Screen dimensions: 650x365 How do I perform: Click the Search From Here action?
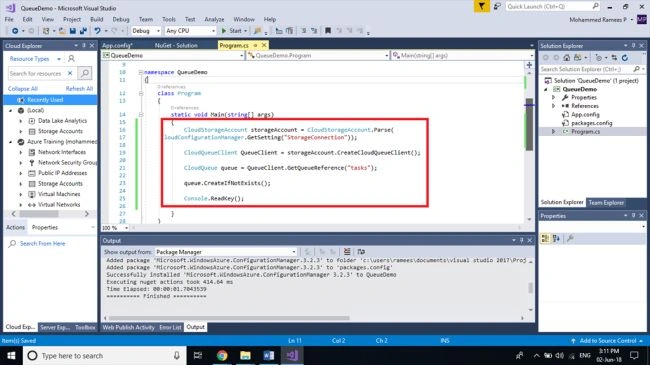pos(42,243)
